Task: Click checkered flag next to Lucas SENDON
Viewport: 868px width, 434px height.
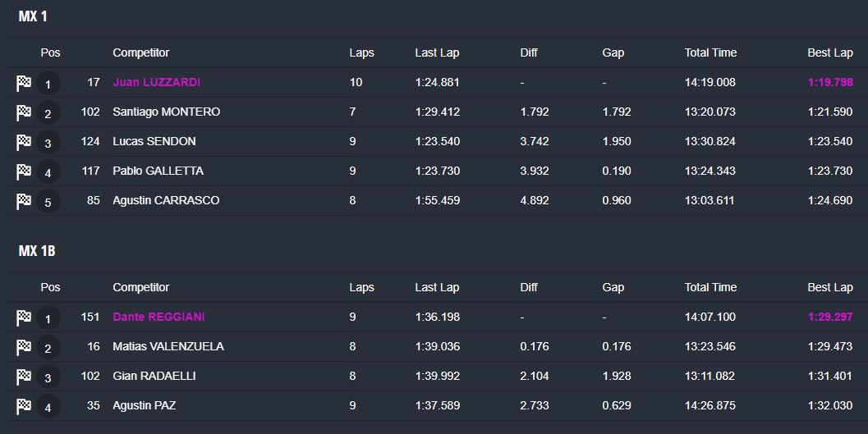Action: click(x=24, y=142)
